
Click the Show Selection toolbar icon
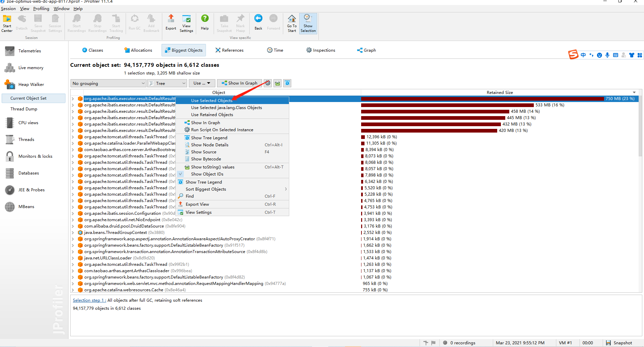308,23
